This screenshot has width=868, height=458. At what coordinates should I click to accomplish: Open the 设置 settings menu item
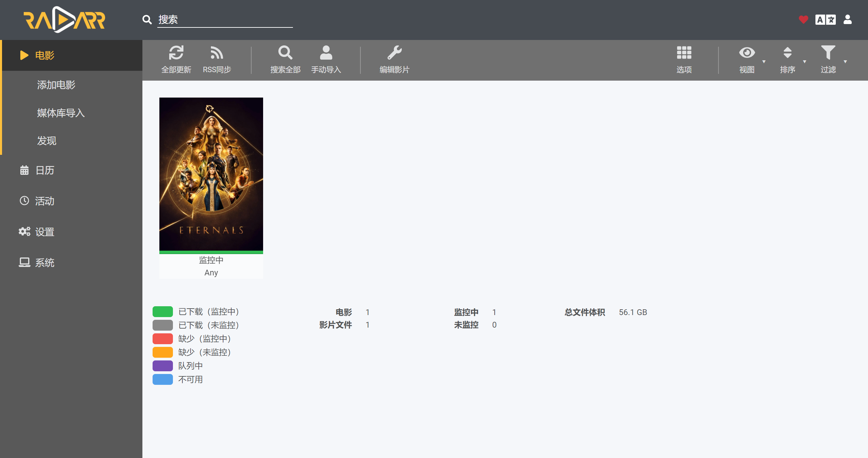pos(45,232)
